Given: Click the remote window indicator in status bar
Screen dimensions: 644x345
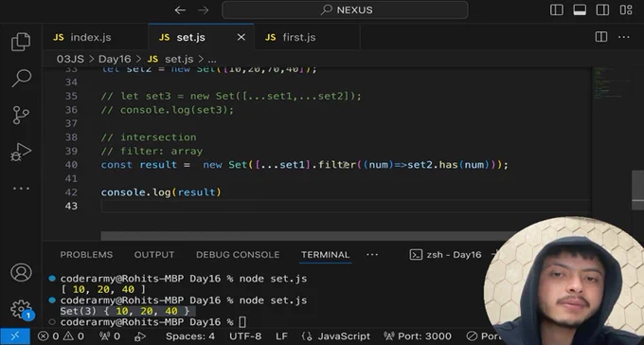Looking at the screenshot, I should (x=15, y=336).
